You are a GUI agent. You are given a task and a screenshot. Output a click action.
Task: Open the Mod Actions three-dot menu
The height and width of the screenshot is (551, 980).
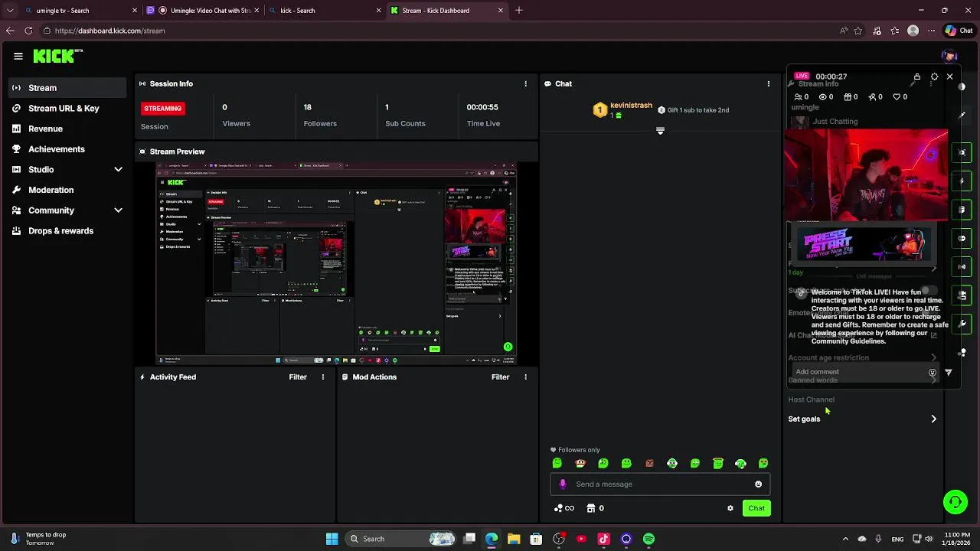[x=525, y=377]
